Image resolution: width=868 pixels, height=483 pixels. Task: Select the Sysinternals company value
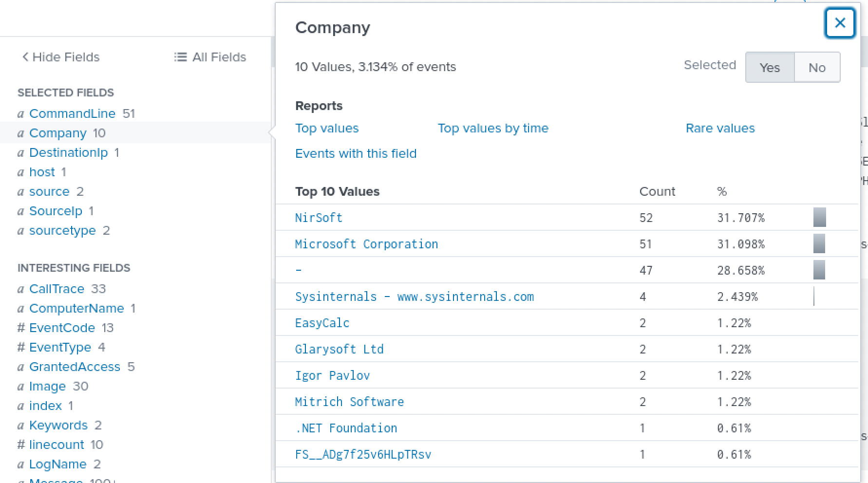click(415, 297)
